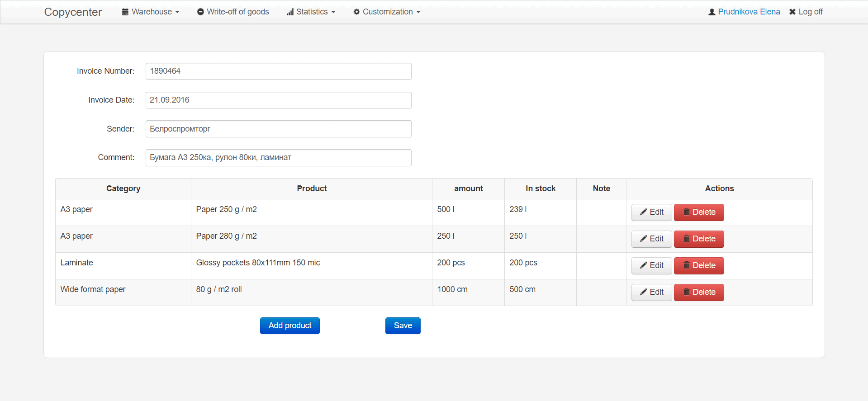The width and height of the screenshot is (868, 401).
Task: Edit the Glossy pockets row
Action: [x=652, y=266]
